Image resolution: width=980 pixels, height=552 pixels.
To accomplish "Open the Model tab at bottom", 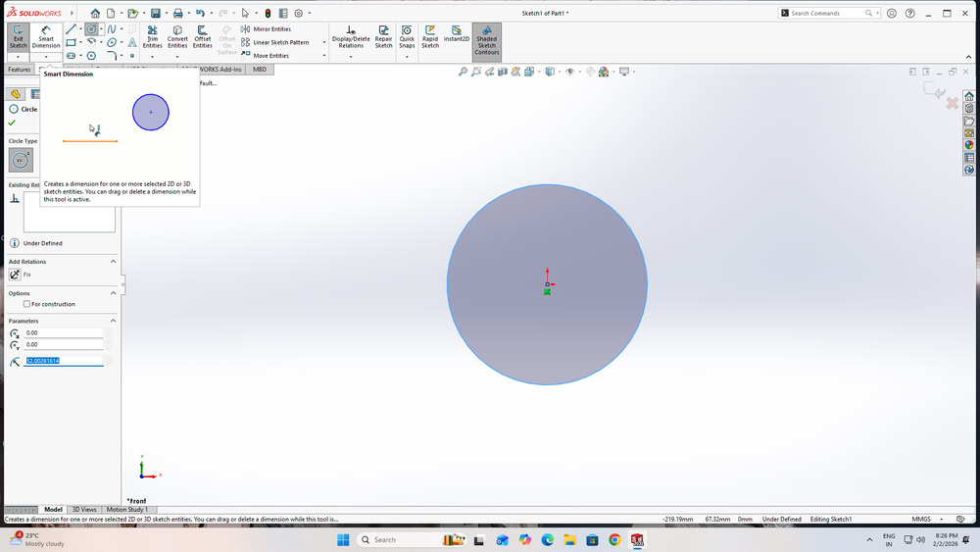I will [x=53, y=510].
